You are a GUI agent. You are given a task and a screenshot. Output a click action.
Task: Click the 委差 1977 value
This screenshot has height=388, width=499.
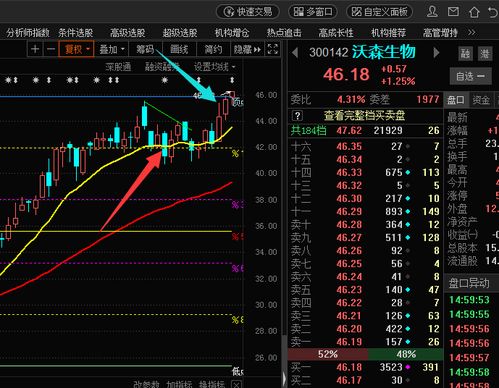coord(428,99)
